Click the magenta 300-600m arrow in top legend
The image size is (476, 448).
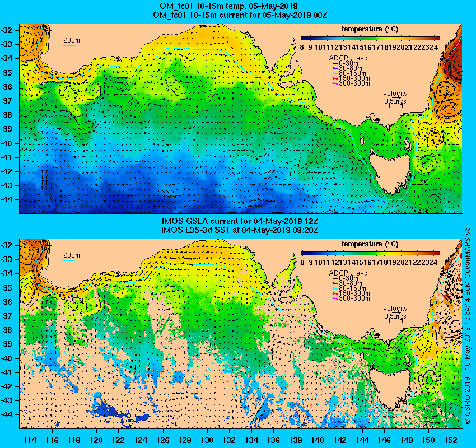pyautogui.click(x=335, y=83)
